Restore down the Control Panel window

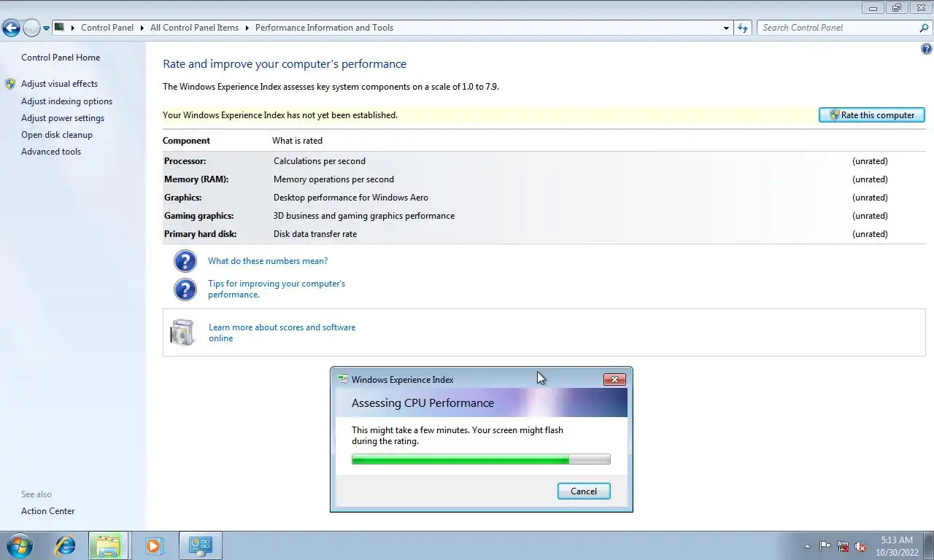point(897,8)
